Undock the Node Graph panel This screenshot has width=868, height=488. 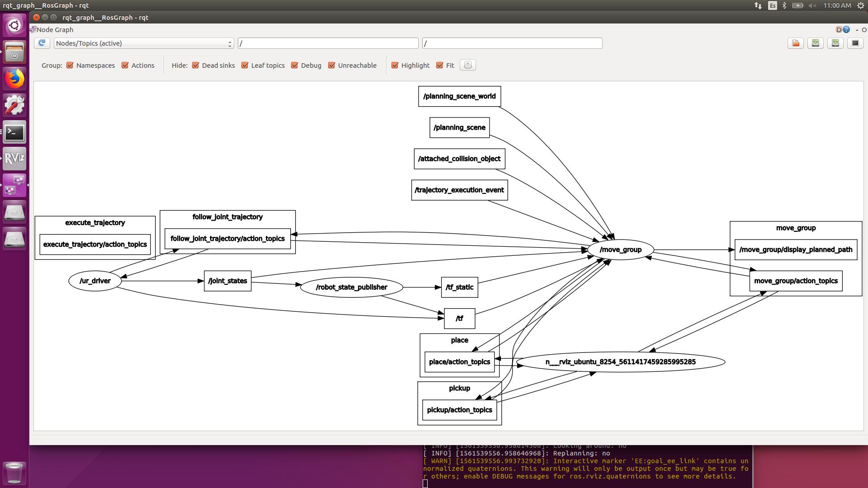857,30
